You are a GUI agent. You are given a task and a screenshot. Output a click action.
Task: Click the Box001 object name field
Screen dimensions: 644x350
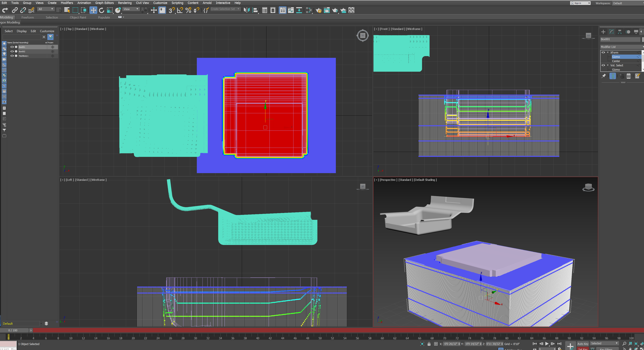tap(621, 39)
